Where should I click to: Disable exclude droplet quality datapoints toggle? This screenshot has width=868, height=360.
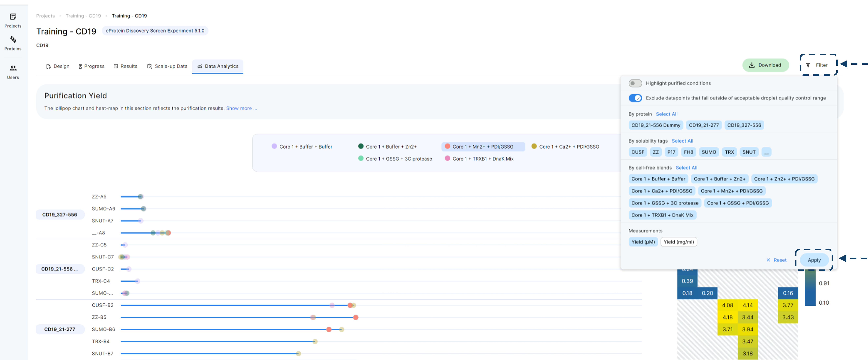coord(635,98)
